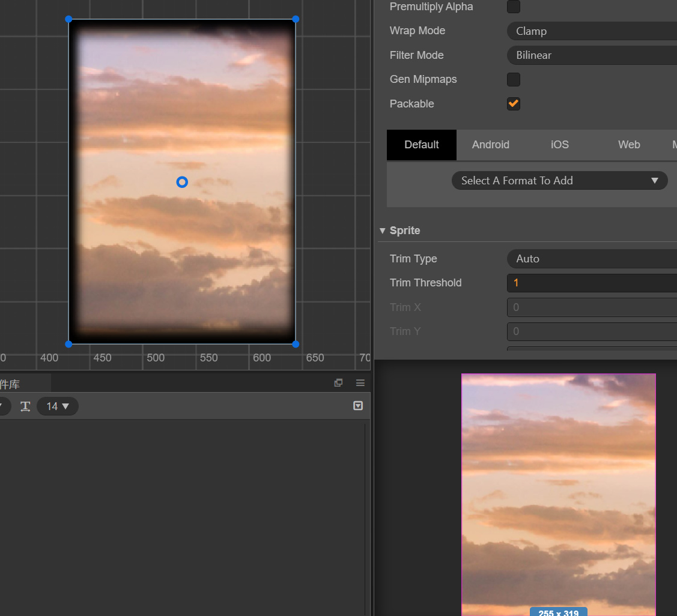Toggle the Gen Mipmaps checkbox
Viewport: 677px width, 616px height.
(514, 79)
